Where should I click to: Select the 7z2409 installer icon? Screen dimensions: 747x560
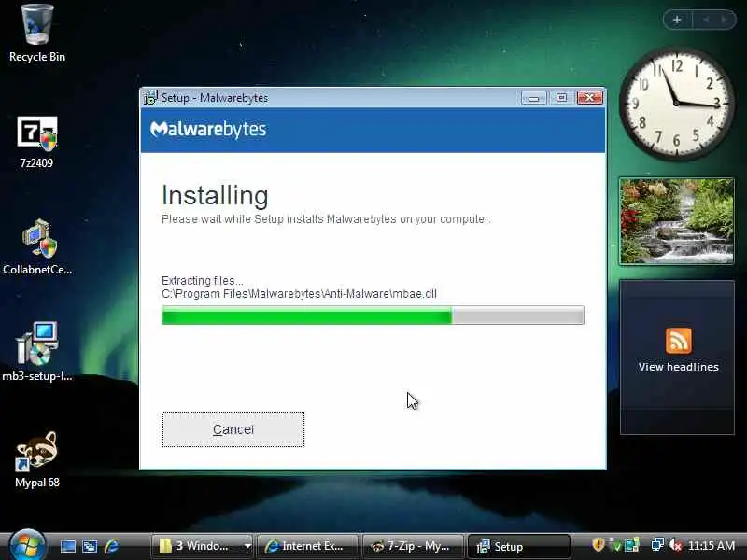click(37, 142)
